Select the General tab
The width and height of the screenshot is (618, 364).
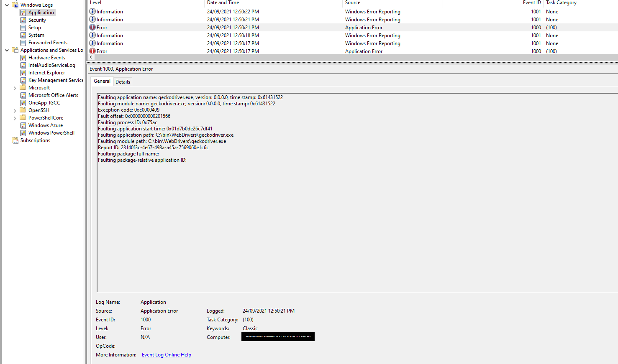coord(102,81)
